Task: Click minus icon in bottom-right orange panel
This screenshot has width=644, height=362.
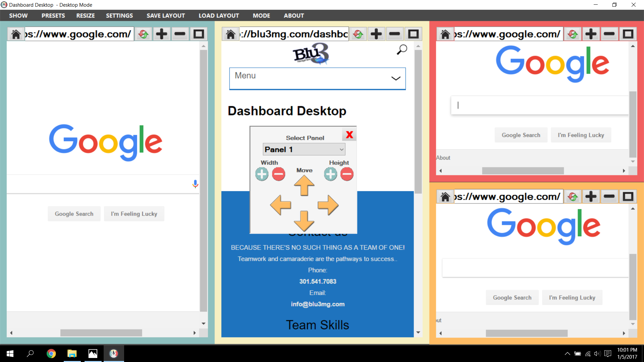Action: tap(609, 197)
